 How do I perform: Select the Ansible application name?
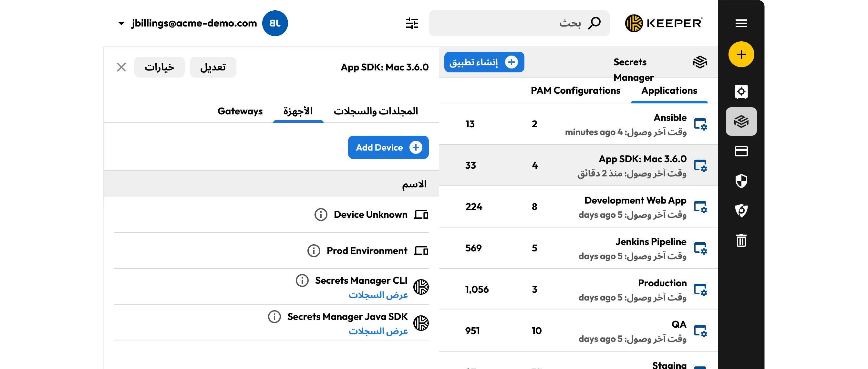click(x=670, y=117)
